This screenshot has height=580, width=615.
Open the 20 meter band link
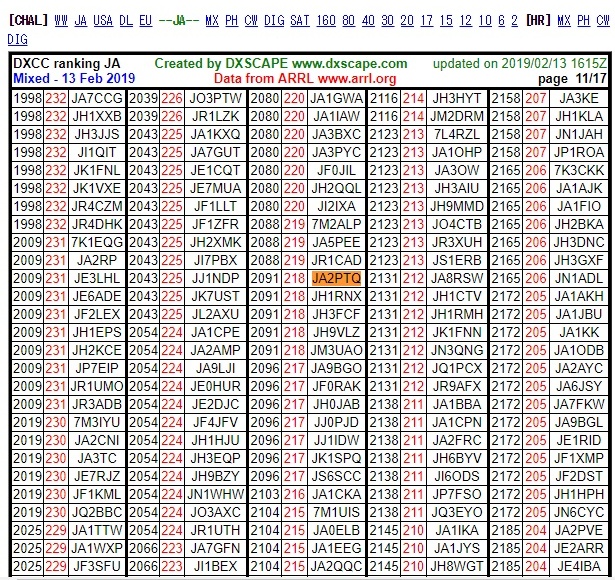pyautogui.click(x=407, y=20)
